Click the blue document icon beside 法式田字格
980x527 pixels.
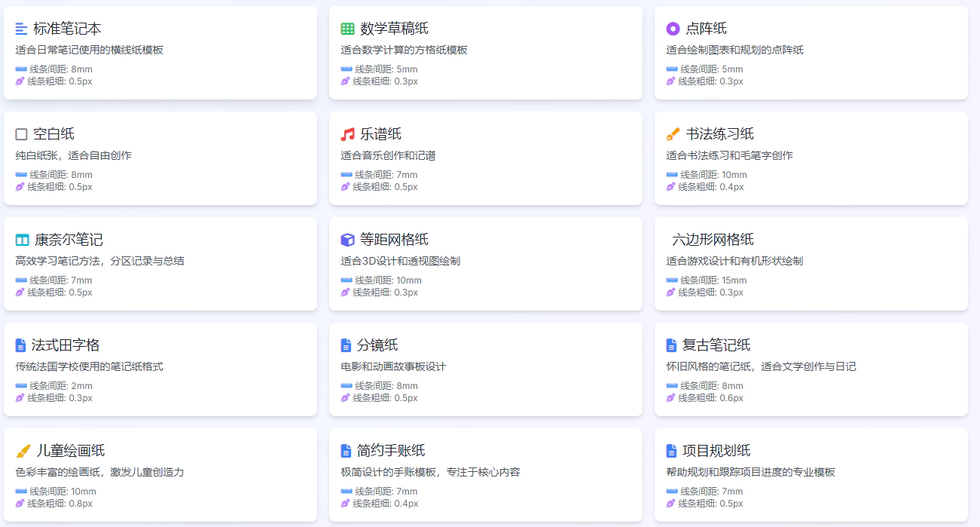click(x=20, y=345)
